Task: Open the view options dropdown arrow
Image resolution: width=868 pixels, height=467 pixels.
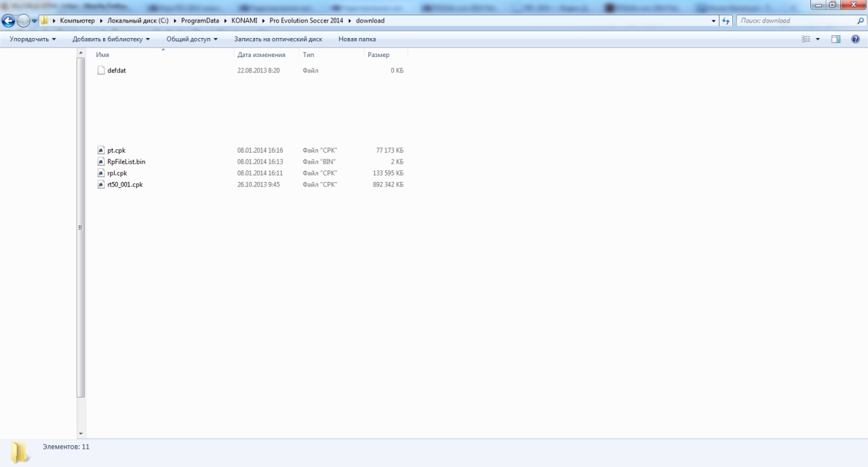Action: coord(818,39)
